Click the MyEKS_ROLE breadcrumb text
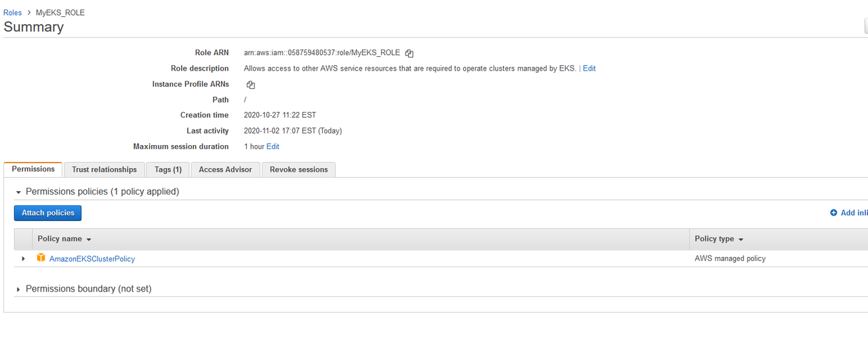Viewport: 868px width, 356px height. pos(60,13)
